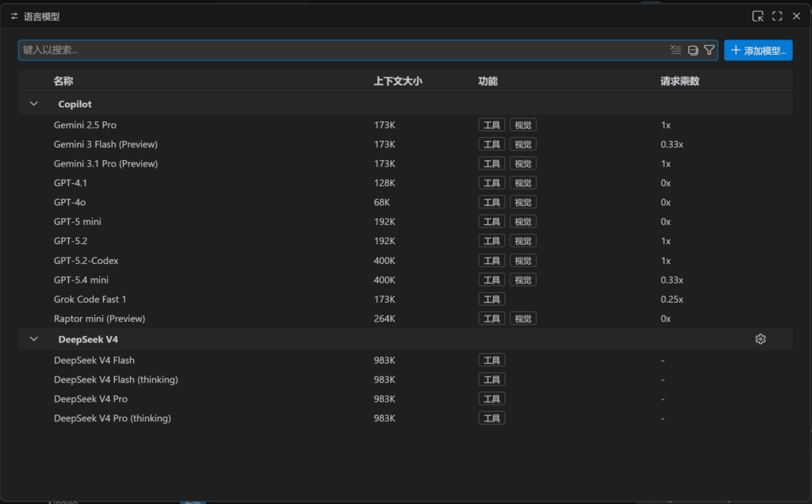Click the 工具 badge for DeepSeek V4 Flash
The image size is (812, 504).
point(492,360)
